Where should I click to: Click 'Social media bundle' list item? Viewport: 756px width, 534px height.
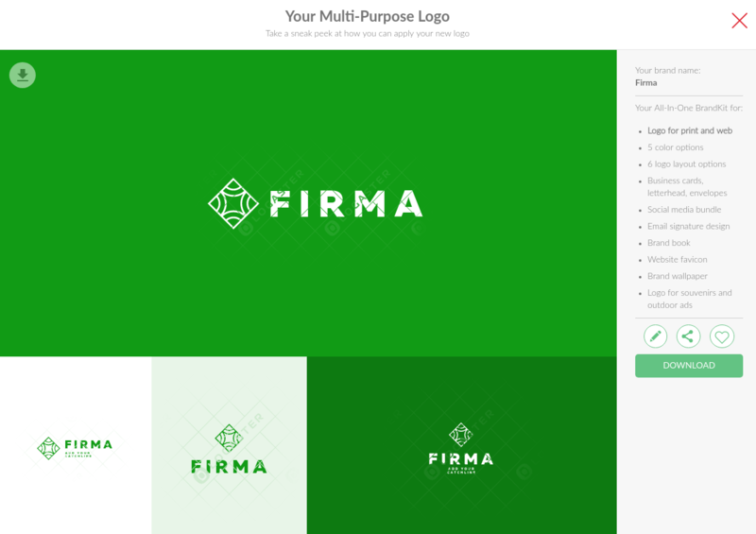(x=684, y=210)
